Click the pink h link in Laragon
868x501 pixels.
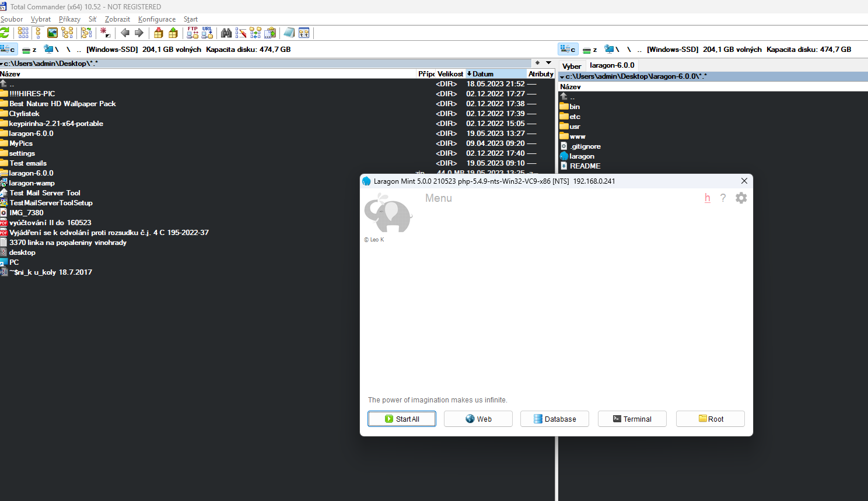click(x=708, y=198)
